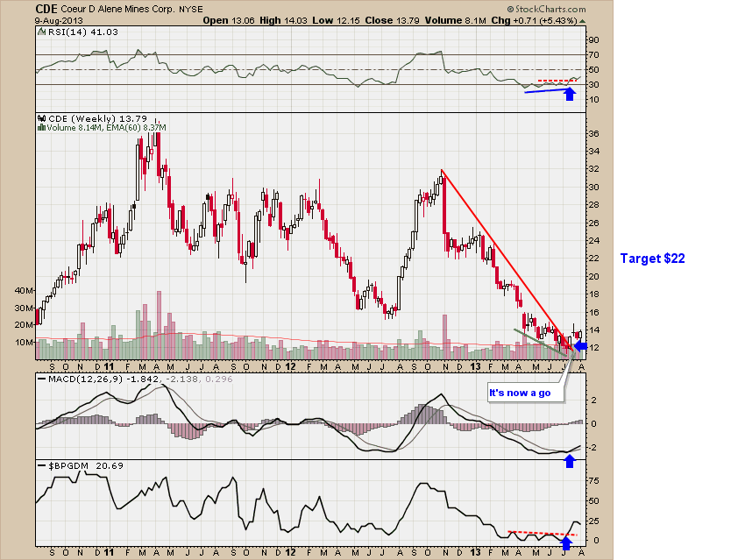Click the 30M volume axis label

25,308
